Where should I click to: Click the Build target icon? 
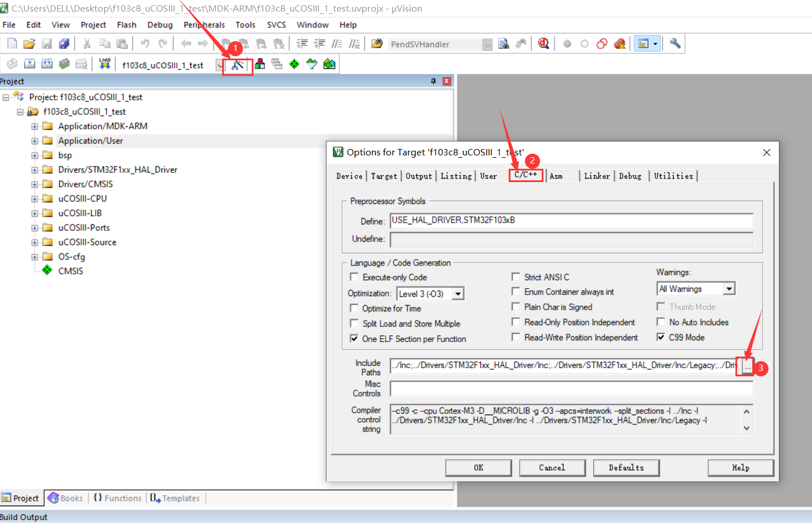pyautogui.click(x=30, y=64)
